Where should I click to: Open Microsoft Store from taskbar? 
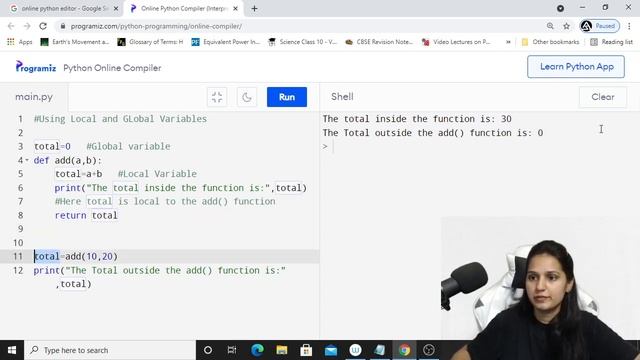(306, 350)
